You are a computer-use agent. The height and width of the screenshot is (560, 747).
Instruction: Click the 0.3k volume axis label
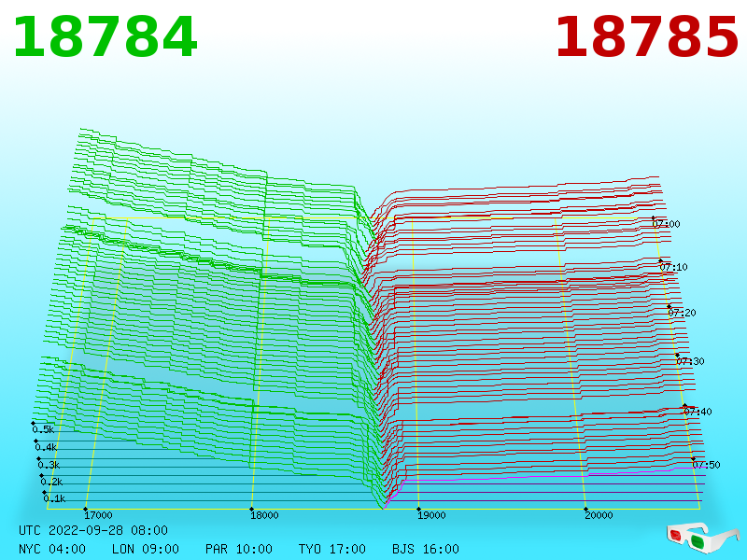tap(49, 465)
